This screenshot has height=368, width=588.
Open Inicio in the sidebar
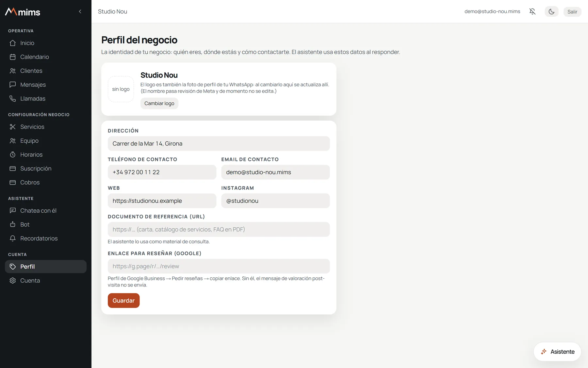(46, 43)
